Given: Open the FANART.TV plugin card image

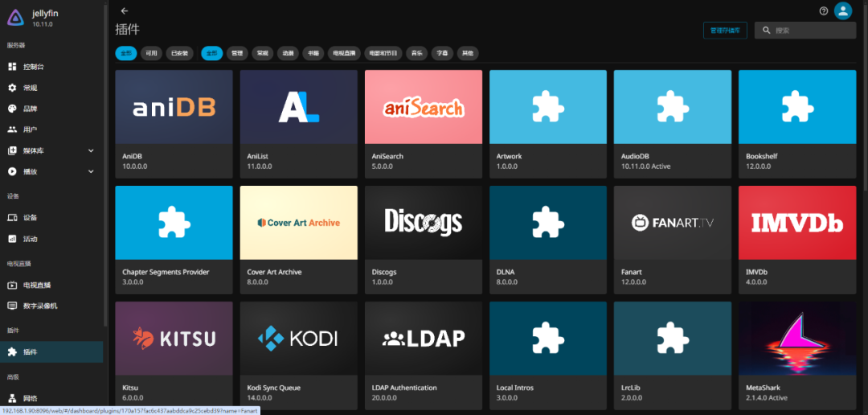Looking at the screenshot, I should click(673, 223).
